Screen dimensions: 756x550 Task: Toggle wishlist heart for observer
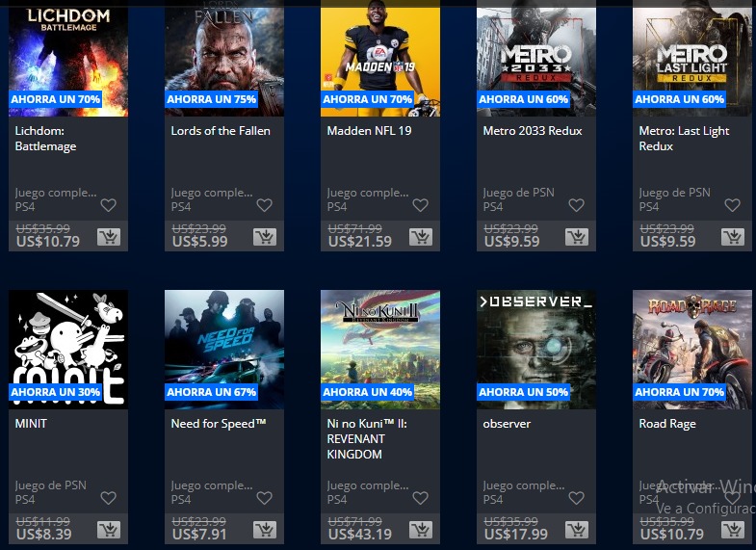[x=576, y=498]
